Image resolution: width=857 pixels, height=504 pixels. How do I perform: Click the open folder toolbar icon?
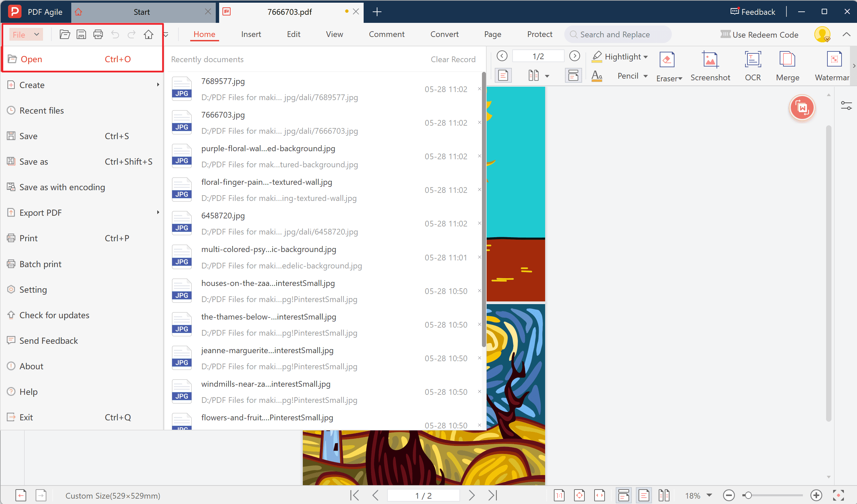click(65, 34)
